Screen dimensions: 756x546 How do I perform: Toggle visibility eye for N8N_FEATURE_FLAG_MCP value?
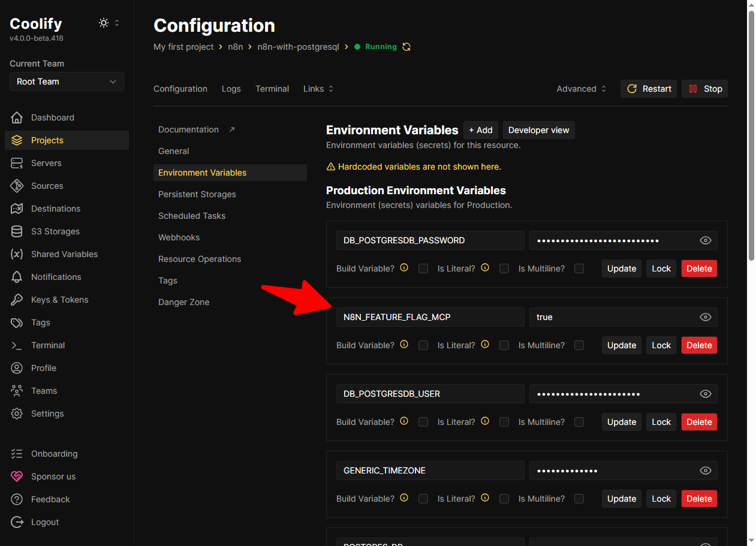pos(706,317)
